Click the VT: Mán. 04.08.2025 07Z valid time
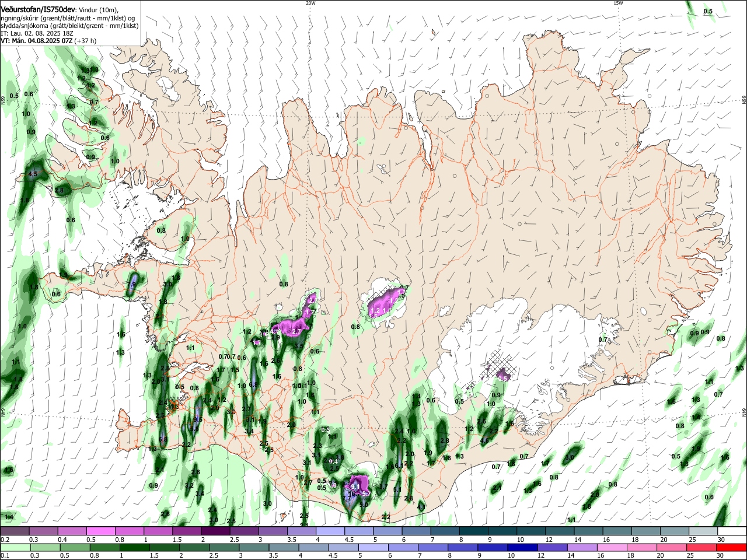 click(36, 41)
